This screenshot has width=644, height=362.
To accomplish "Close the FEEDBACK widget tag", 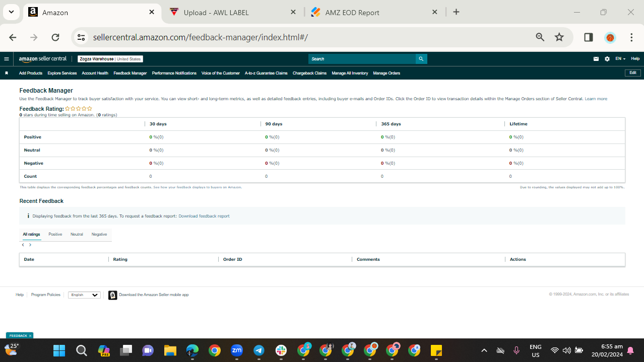I will (30, 336).
